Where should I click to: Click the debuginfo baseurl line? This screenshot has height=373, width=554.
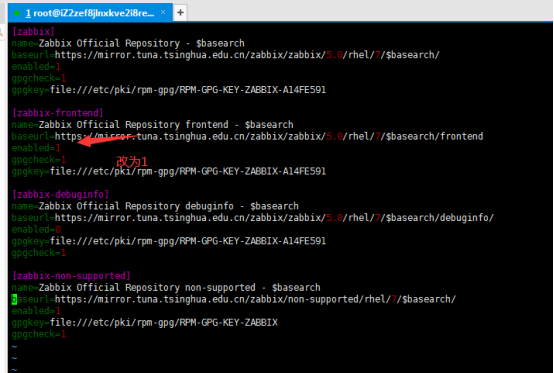click(253, 218)
